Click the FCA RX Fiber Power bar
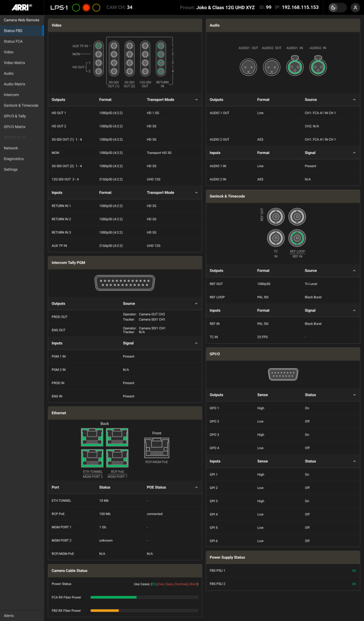This screenshot has height=621, width=364. [x=144, y=597]
